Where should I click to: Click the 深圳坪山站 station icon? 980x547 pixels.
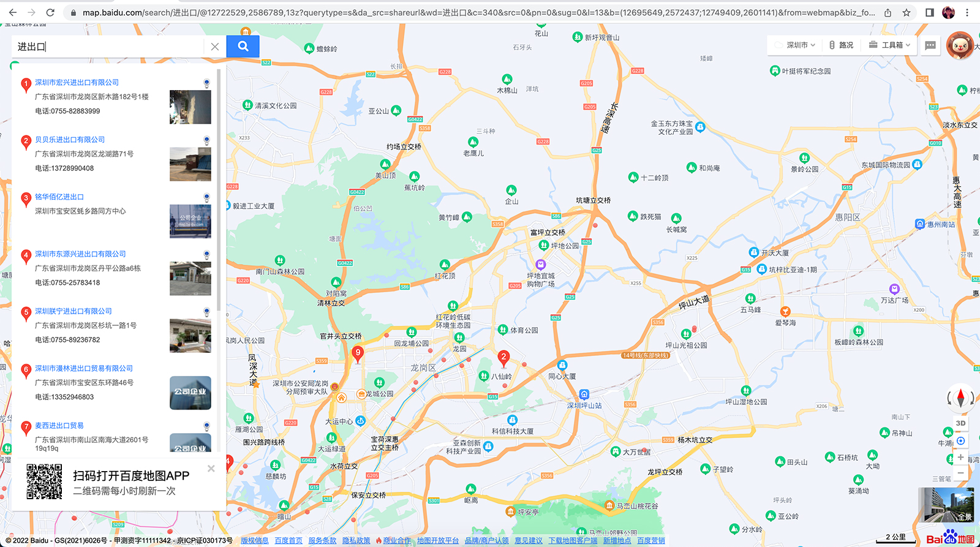[584, 394]
